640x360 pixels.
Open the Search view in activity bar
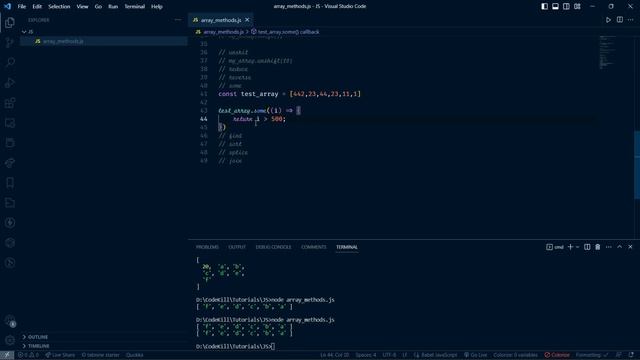coord(10,62)
